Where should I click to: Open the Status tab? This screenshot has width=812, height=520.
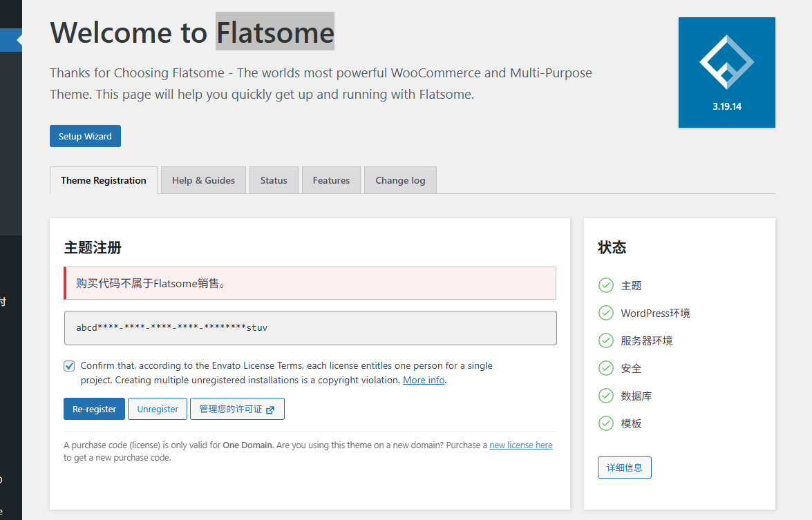point(274,180)
